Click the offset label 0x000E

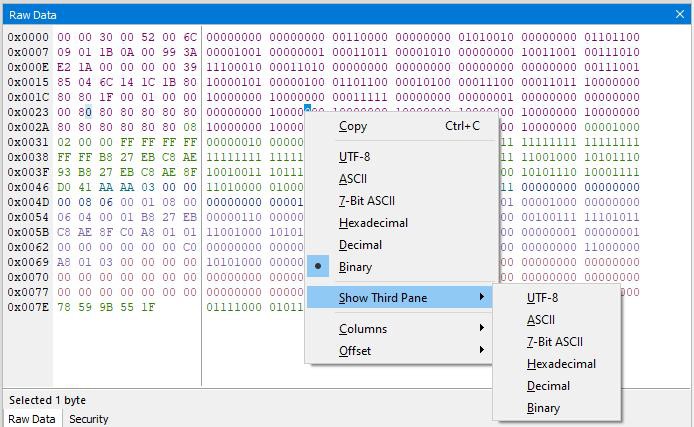[28, 67]
